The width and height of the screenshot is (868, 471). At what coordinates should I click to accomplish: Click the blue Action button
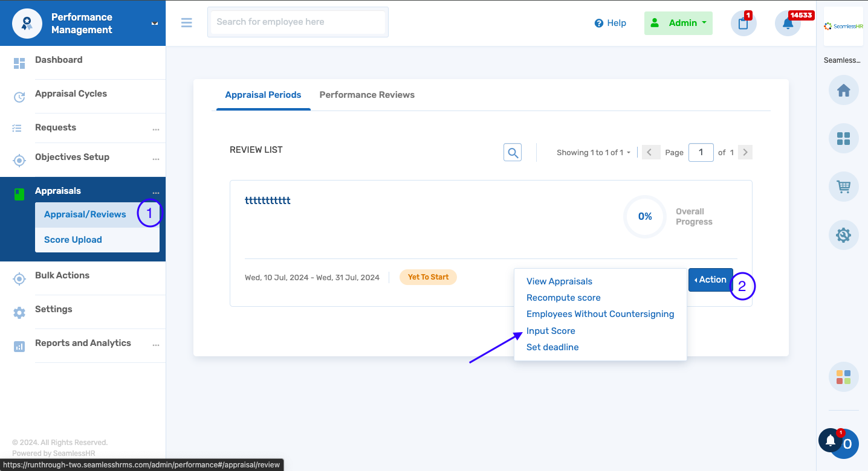710,280
